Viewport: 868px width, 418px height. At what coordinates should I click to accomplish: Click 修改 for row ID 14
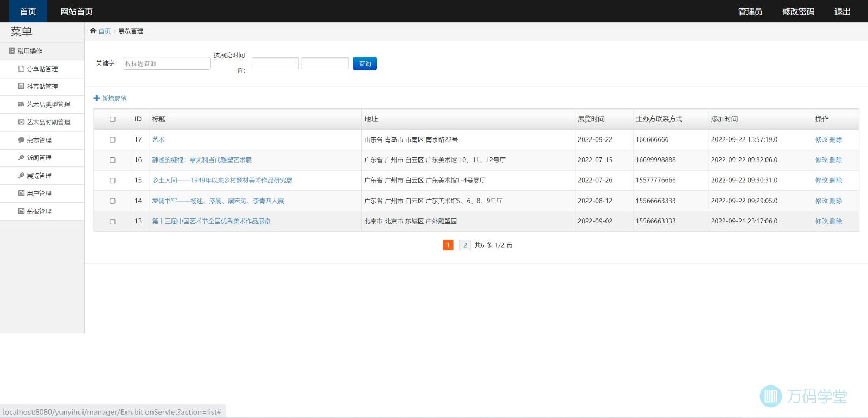(x=821, y=201)
